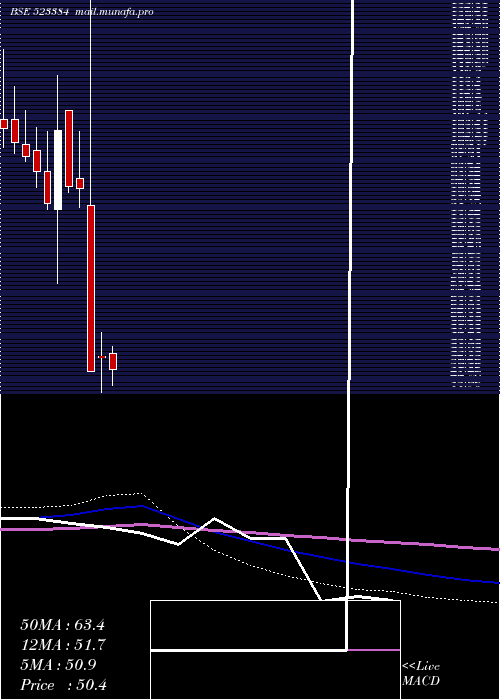Click the '5MA : 50.9' value
This screenshot has width=500, height=700.
(x=58, y=665)
